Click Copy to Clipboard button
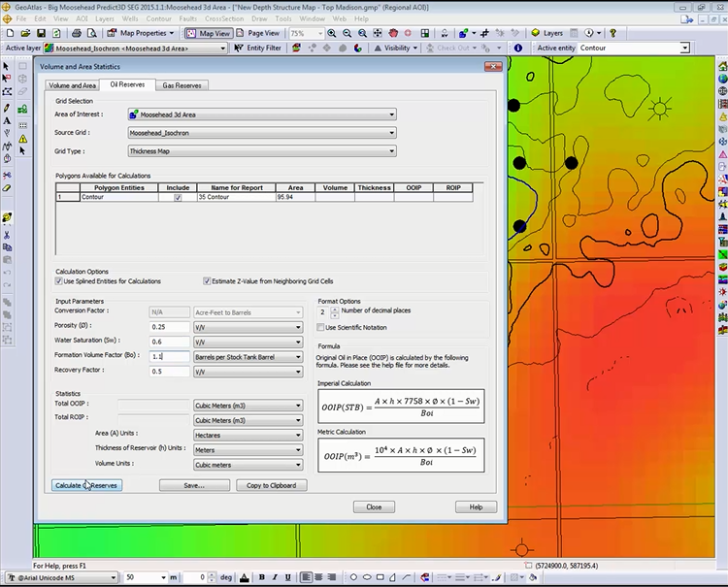This screenshot has width=728, height=587. pyautogui.click(x=272, y=485)
